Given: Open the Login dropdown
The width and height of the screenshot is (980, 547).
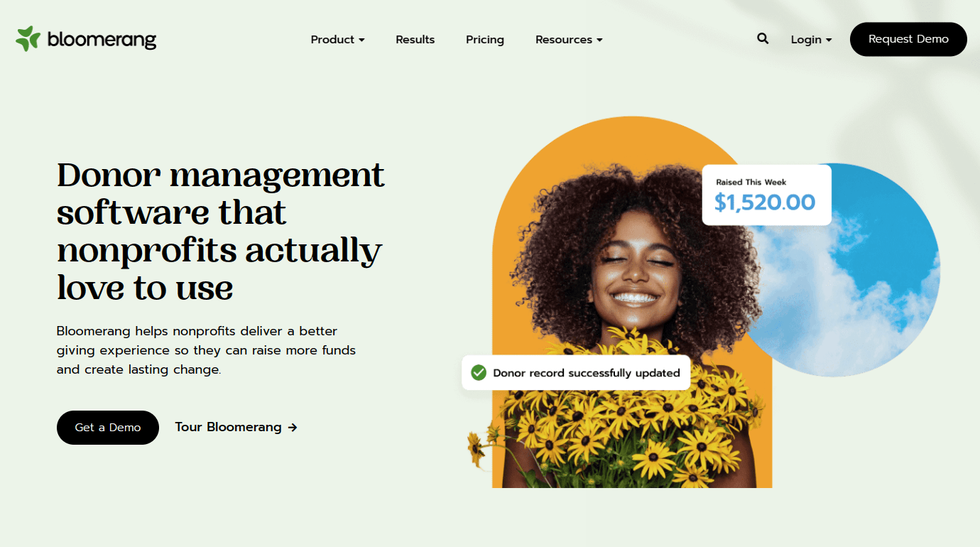Looking at the screenshot, I should [811, 40].
